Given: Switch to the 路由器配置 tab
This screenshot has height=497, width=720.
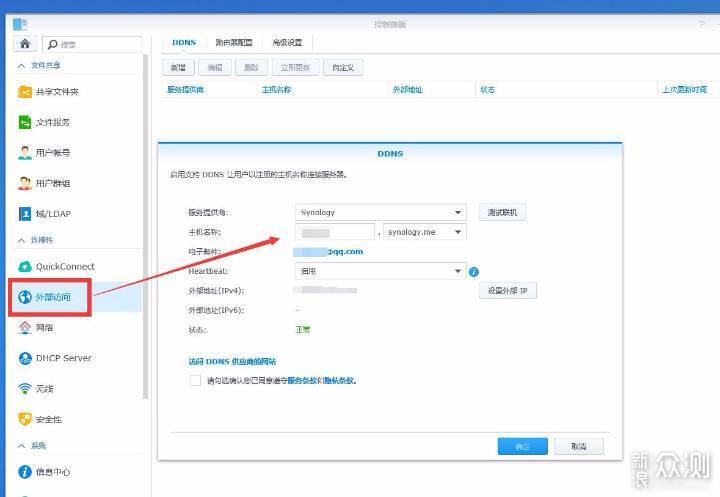Looking at the screenshot, I should pyautogui.click(x=234, y=42).
